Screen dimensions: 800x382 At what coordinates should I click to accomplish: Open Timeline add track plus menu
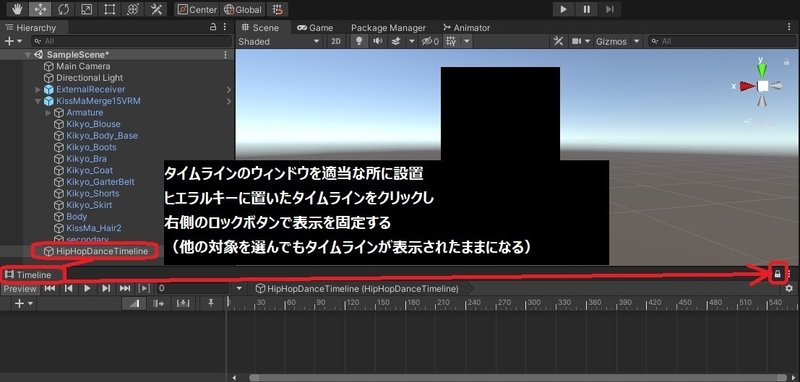(x=23, y=303)
